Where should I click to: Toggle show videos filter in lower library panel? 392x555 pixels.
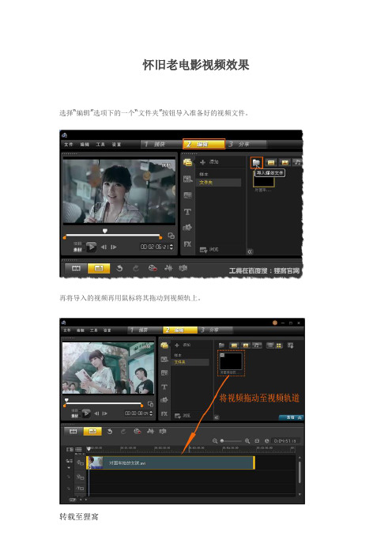tap(234, 345)
